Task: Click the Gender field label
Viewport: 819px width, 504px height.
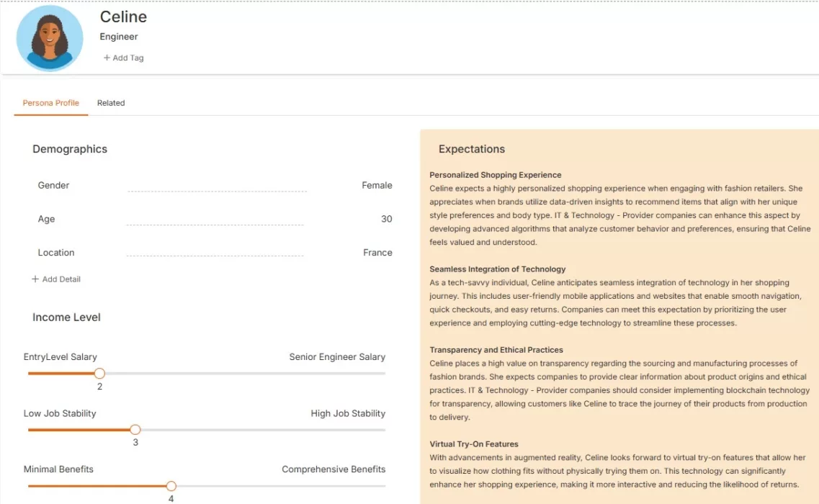Action: (53, 185)
